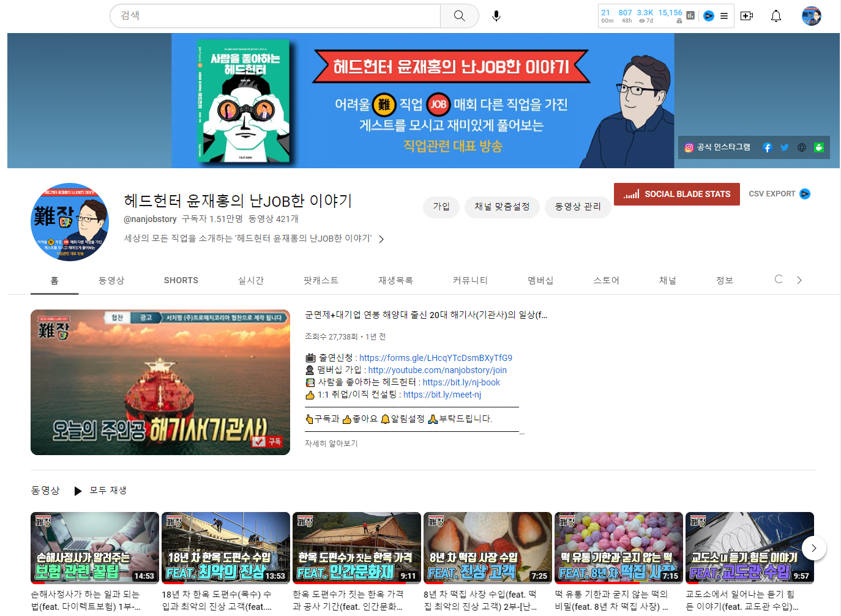
Task: Open the bit.ly/meet-nj link
Action: click(442, 395)
